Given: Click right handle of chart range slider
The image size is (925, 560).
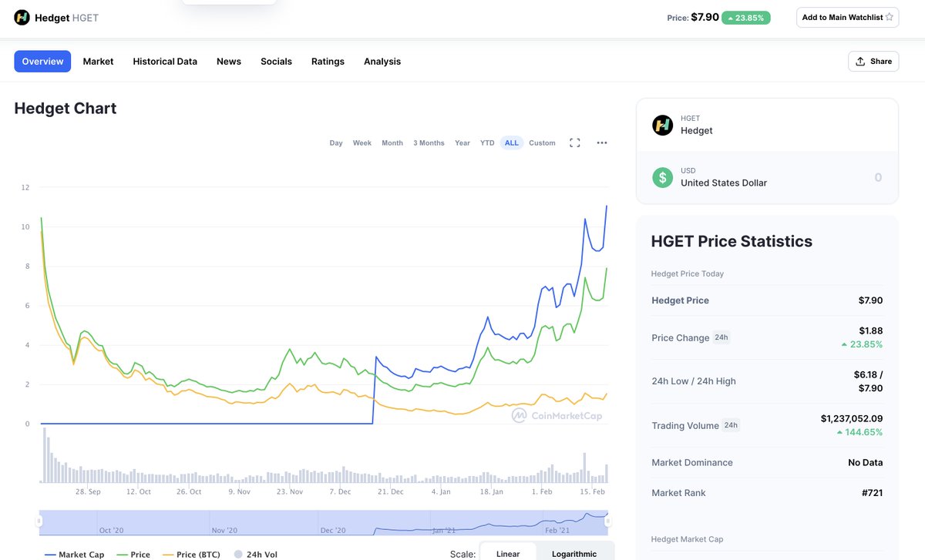Looking at the screenshot, I should 609,522.
